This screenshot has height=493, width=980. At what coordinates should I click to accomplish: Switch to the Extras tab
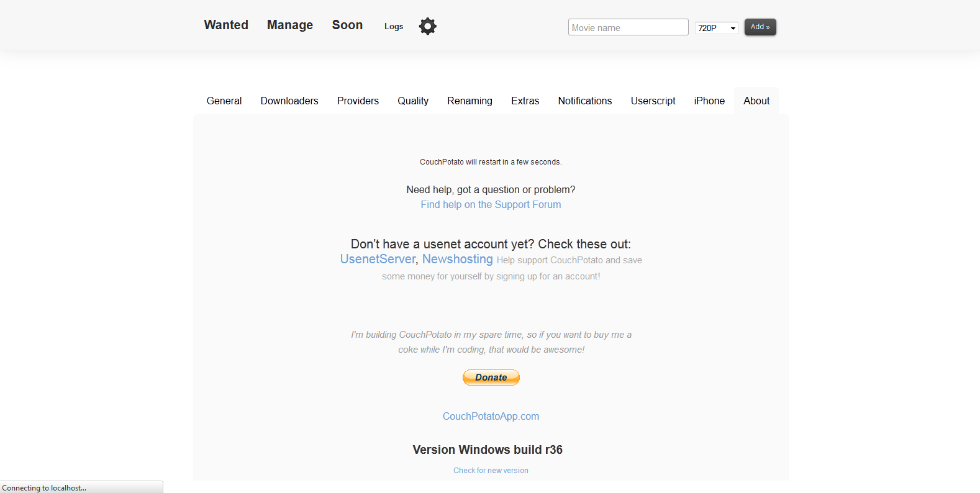click(x=525, y=101)
